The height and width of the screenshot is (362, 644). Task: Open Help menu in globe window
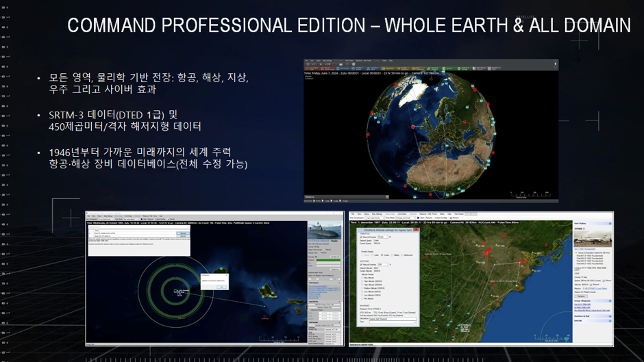click(391, 61)
